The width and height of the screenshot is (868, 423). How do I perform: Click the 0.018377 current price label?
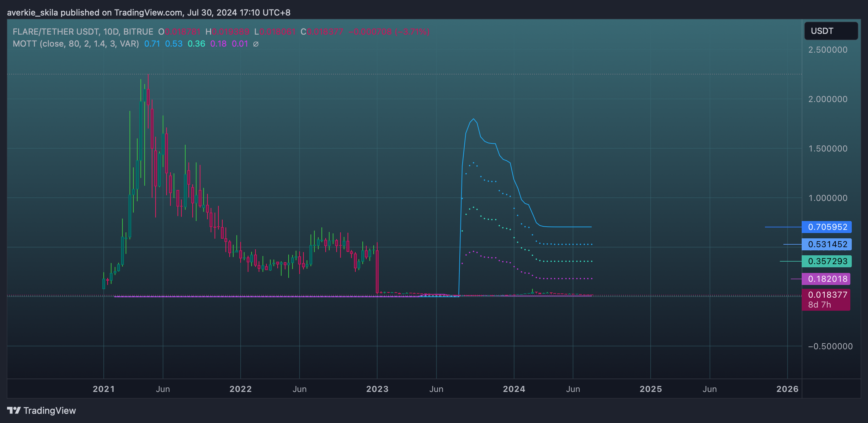pyautogui.click(x=827, y=295)
